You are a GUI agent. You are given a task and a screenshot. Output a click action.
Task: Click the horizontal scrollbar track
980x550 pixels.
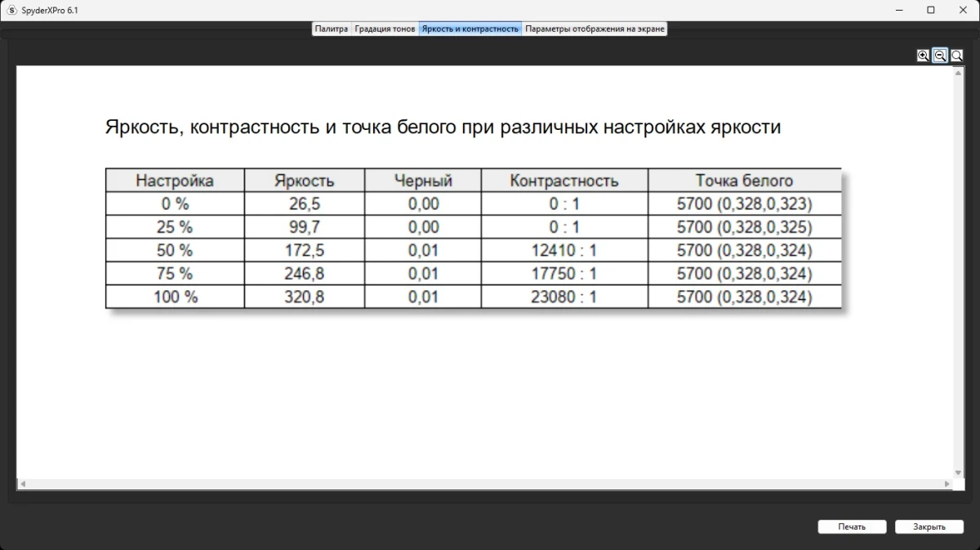coord(490,485)
